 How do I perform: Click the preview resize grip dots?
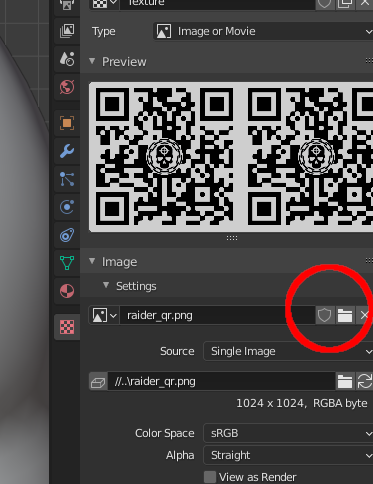click(232, 238)
